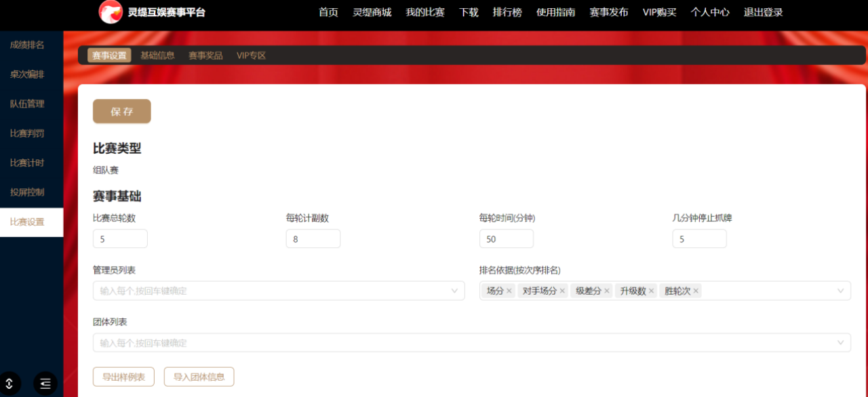Click the 对手场分 tag label
The width and height of the screenshot is (868, 397).
(540, 291)
